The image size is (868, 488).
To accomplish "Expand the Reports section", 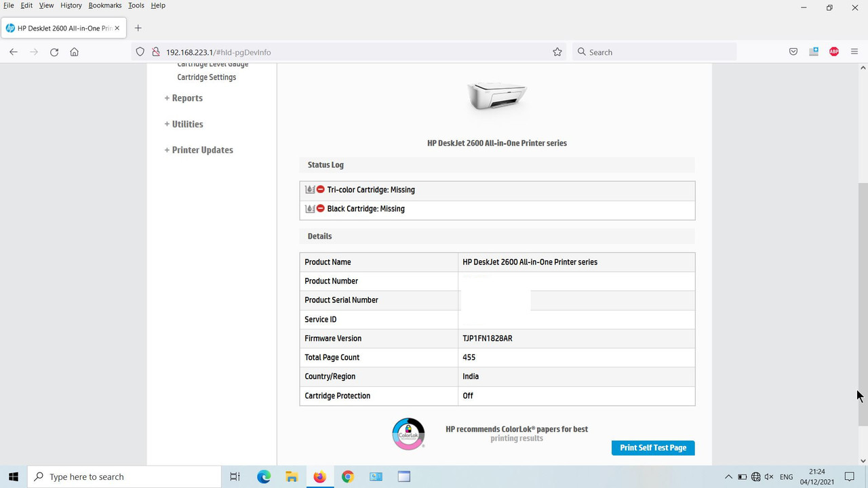I will coord(184,98).
